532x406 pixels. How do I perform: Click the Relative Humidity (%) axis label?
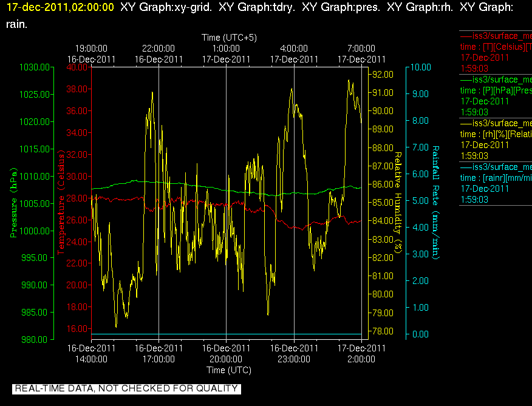(x=398, y=203)
